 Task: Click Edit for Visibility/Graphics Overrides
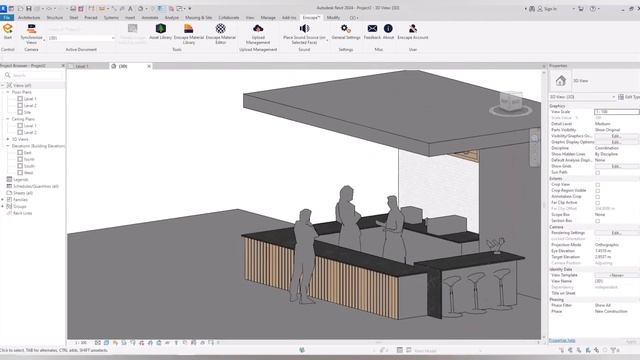tap(616, 136)
